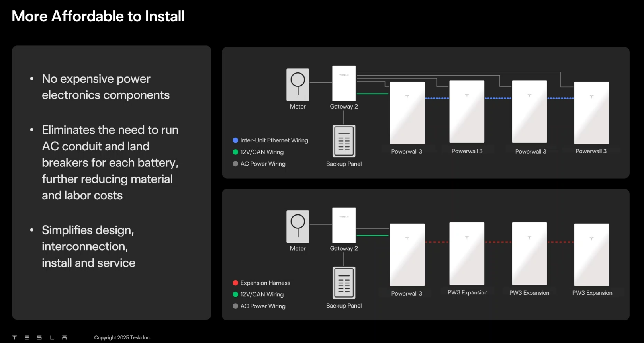The image size is (644, 343).
Task: Click red dashed harness line after Powerwall 3
Action: tap(437, 242)
